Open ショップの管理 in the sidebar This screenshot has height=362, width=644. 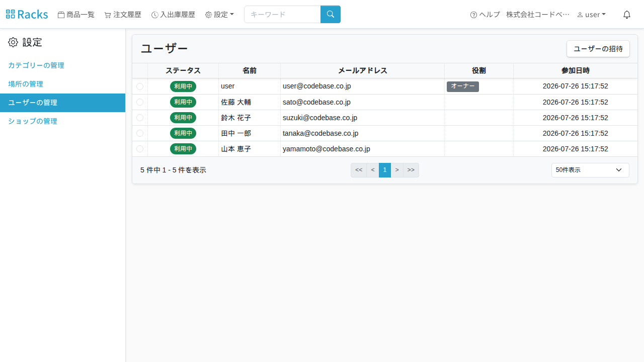pyautogui.click(x=33, y=121)
